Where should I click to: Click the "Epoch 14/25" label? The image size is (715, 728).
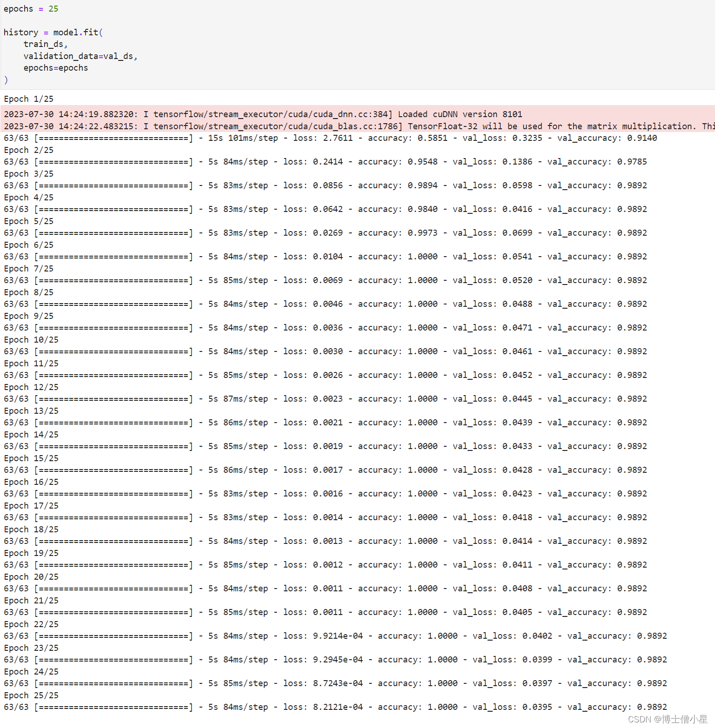pos(31,435)
